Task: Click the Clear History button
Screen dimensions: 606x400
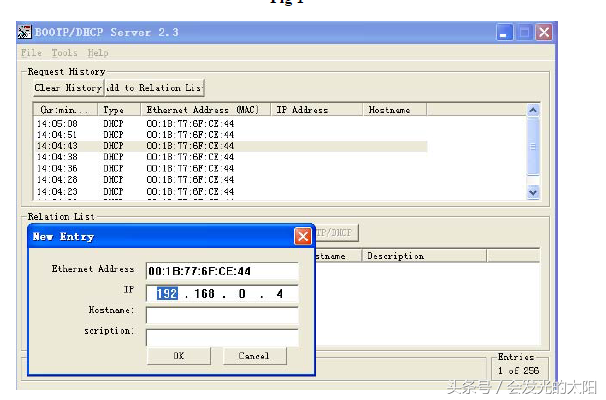Action: coord(69,88)
